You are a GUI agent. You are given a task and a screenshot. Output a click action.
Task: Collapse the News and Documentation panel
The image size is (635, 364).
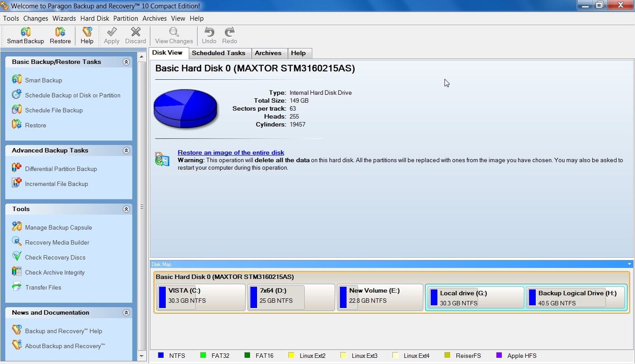click(126, 313)
